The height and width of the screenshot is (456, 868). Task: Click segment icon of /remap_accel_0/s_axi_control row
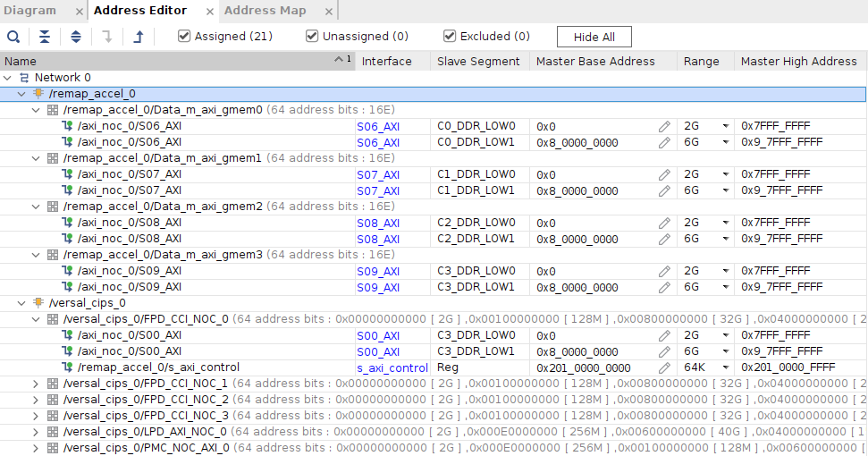pos(68,367)
